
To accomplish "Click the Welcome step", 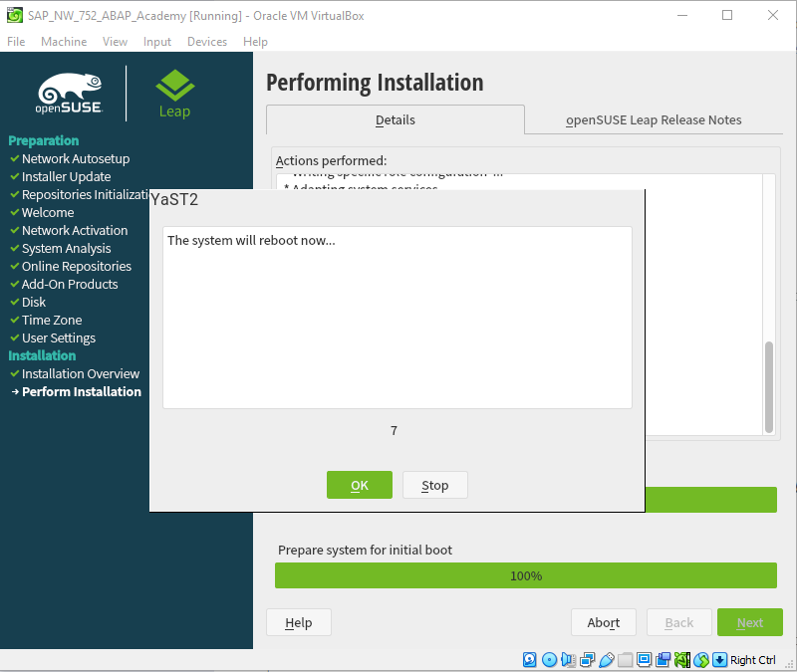I will click(48, 212).
